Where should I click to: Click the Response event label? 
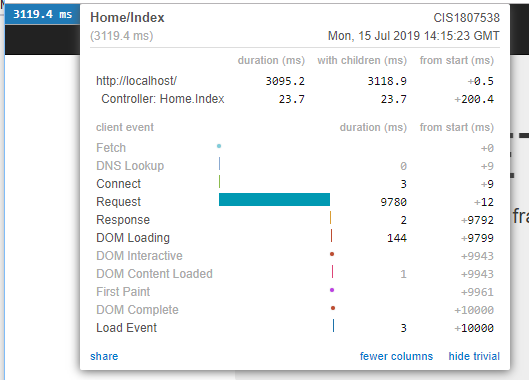(x=123, y=220)
